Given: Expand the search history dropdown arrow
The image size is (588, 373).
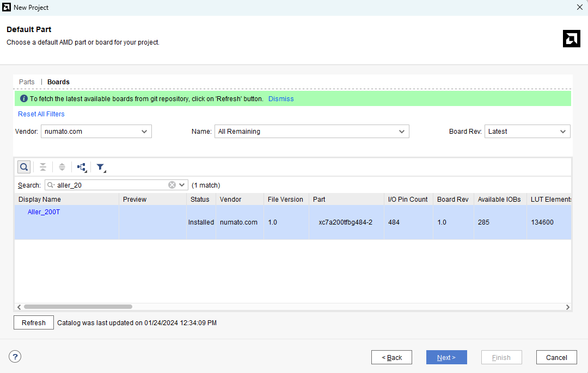Looking at the screenshot, I should tap(182, 185).
